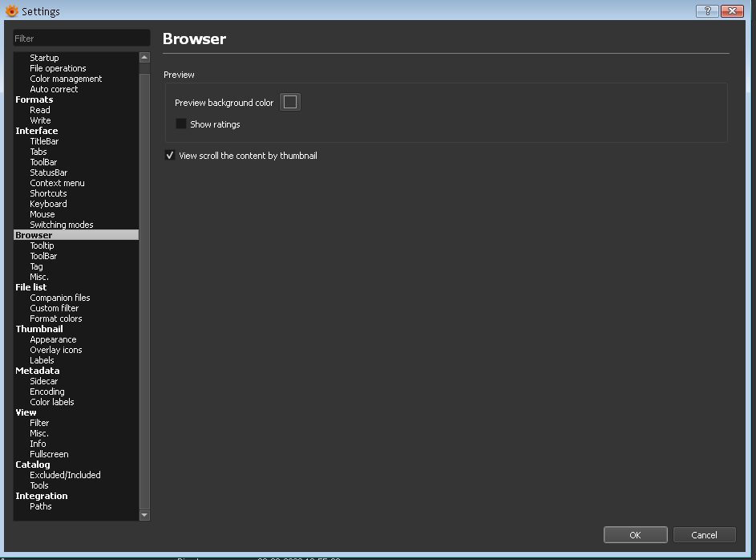Screen dimensions: 756x560
Task: Open Format colors settings
Action: click(x=56, y=319)
